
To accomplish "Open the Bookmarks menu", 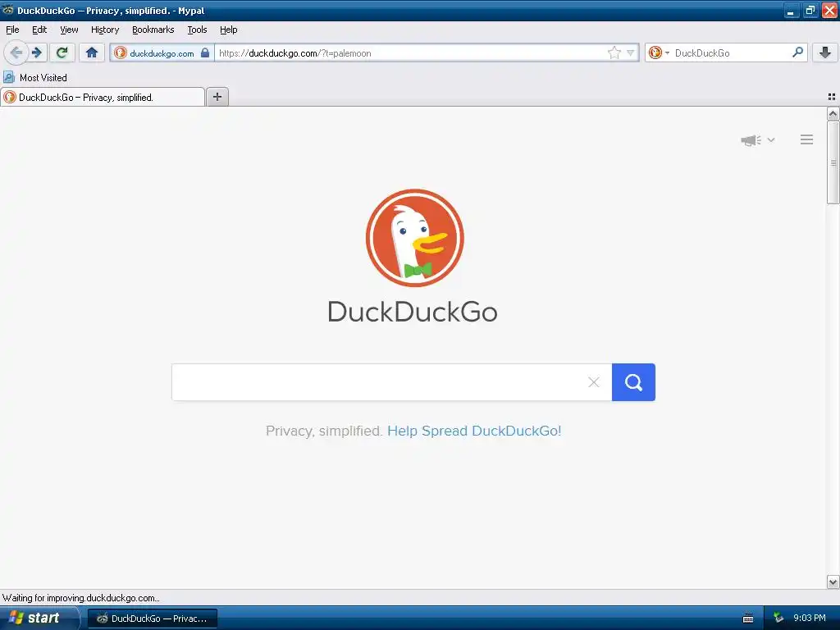I will 153,30.
